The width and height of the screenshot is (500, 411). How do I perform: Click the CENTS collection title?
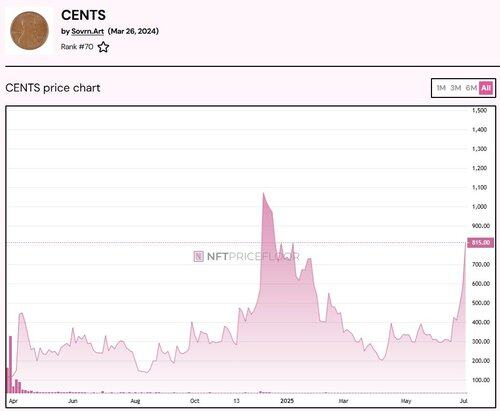[x=83, y=15]
